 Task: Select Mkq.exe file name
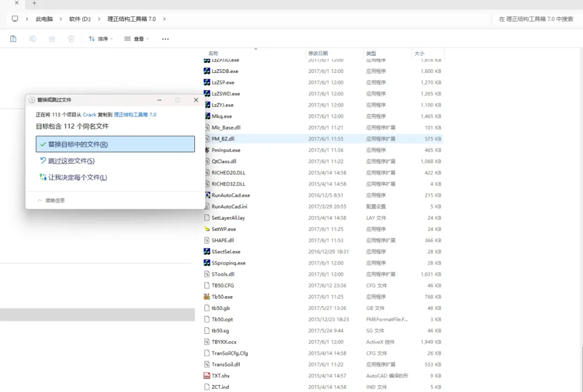pos(222,116)
